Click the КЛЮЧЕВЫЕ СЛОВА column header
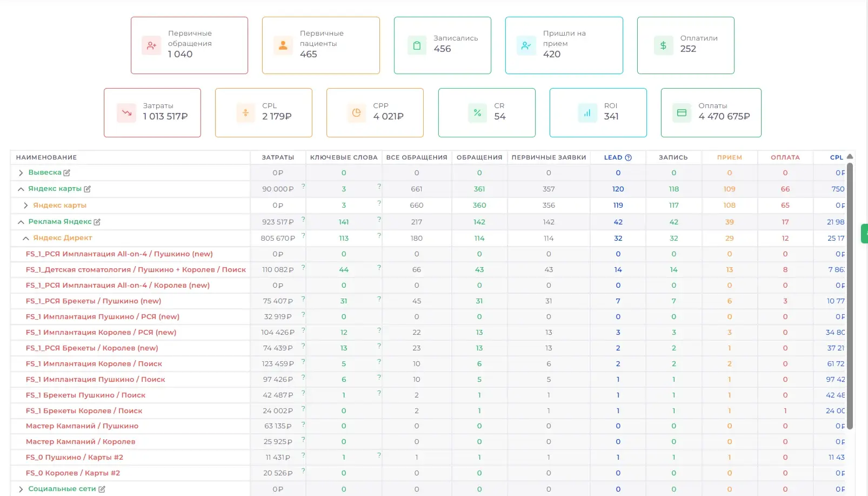Image resolution: width=868 pixels, height=496 pixels. (x=344, y=157)
